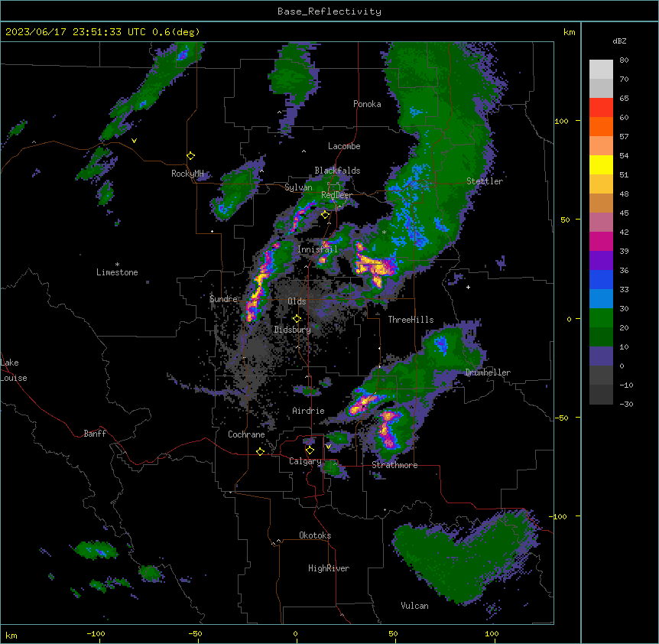Select the Airdrie city label
Image resolution: width=659 pixels, height=644 pixels.
(309, 411)
